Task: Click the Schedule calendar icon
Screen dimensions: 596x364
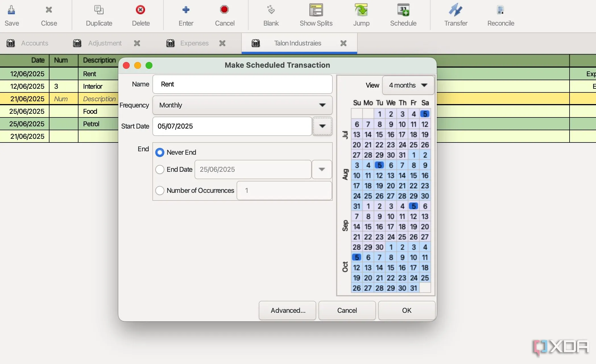Action: (x=403, y=10)
